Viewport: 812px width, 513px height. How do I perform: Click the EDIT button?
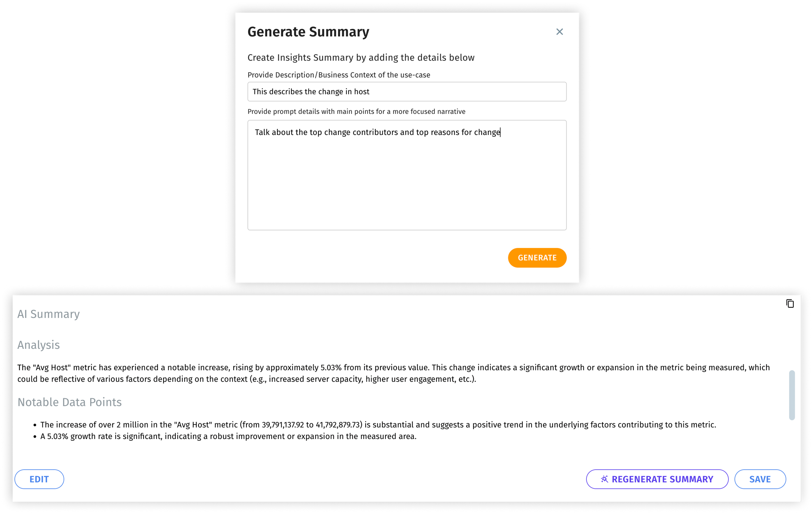pos(39,479)
